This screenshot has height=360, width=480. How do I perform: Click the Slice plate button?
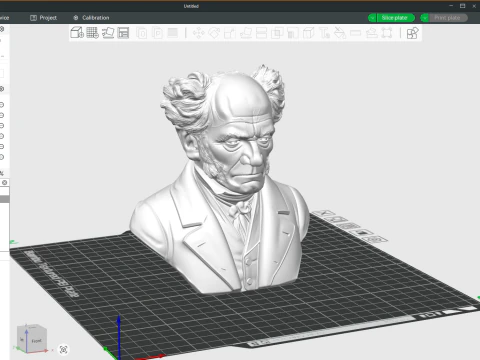[x=396, y=18]
